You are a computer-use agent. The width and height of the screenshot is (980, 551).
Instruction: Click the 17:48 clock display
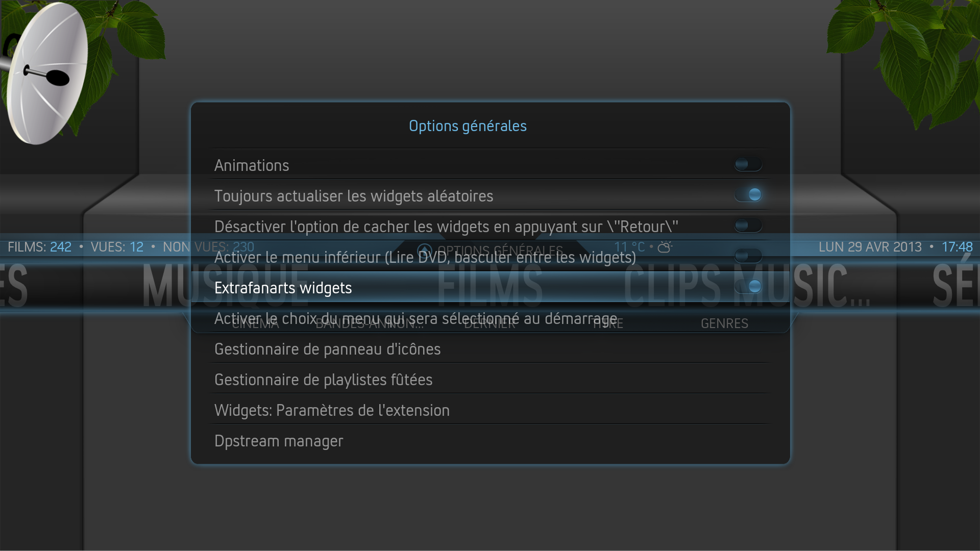[957, 247]
